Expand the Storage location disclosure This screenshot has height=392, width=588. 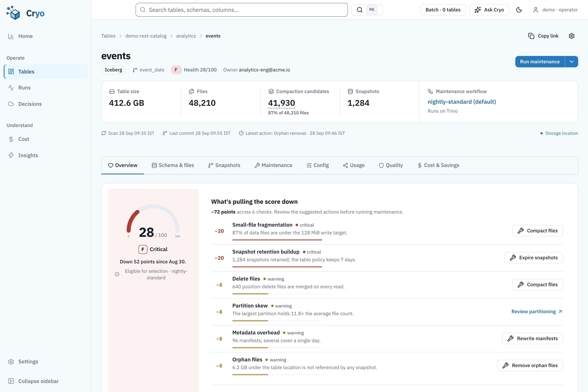click(559, 133)
